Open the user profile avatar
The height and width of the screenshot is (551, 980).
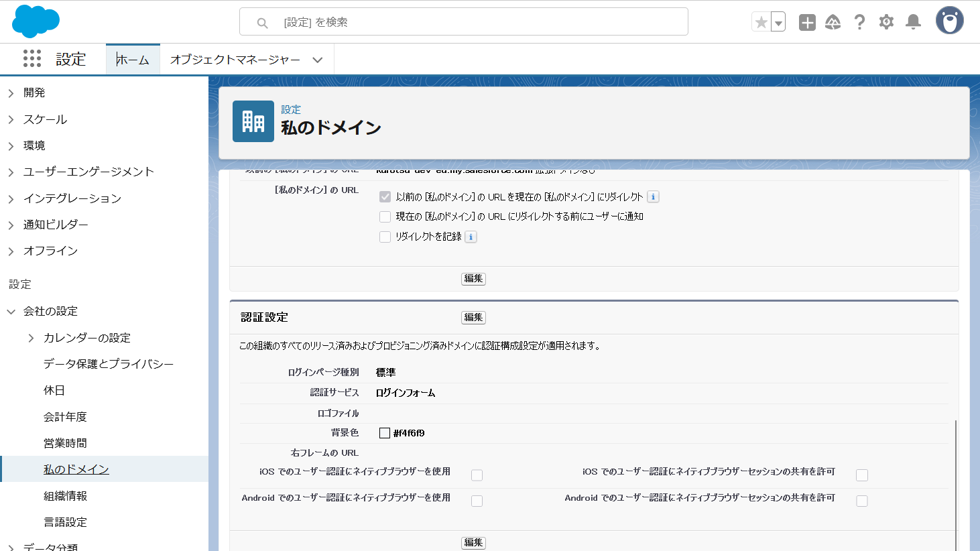pyautogui.click(x=950, y=21)
